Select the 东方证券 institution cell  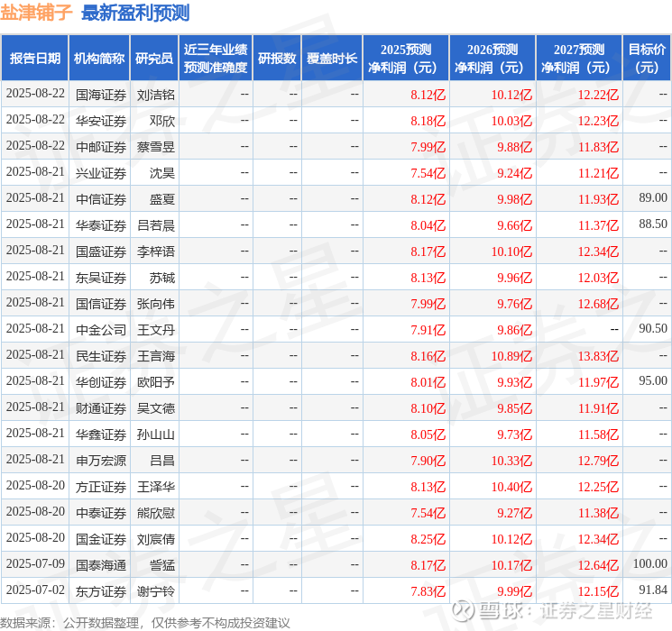101,591
